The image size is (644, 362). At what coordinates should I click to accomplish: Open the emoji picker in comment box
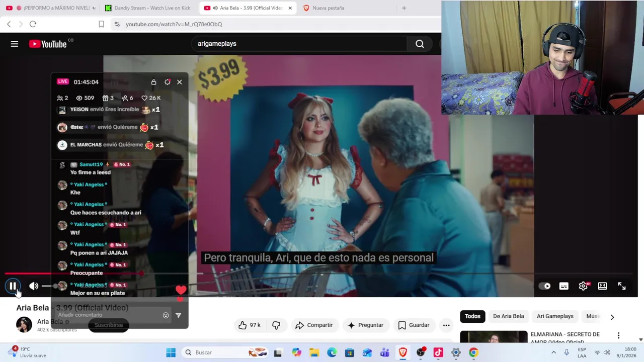tap(166, 315)
